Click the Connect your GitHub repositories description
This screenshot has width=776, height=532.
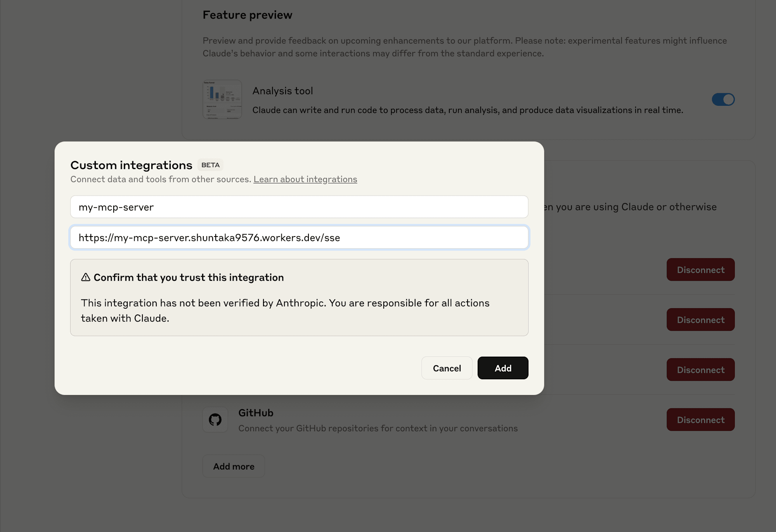[x=378, y=428]
